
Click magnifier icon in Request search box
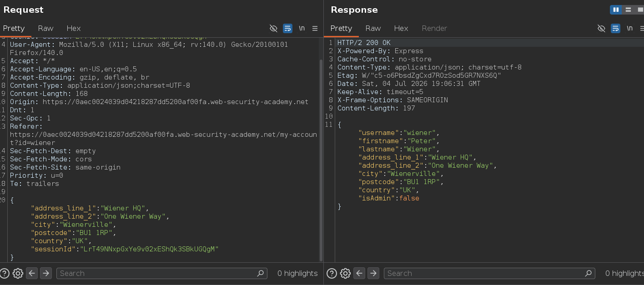pos(260,273)
